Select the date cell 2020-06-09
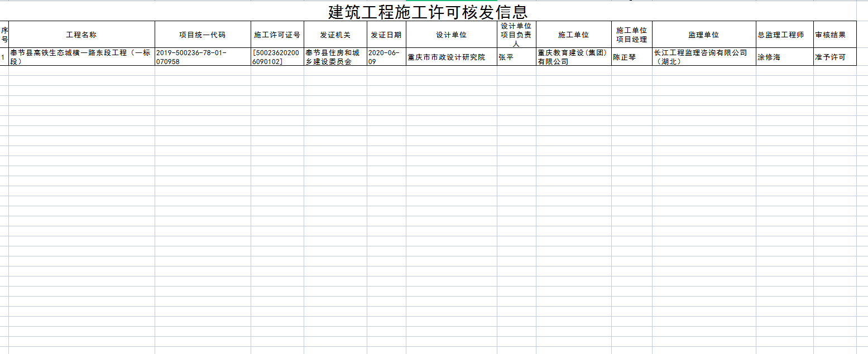Screen dimensions: 868x354 [386, 57]
